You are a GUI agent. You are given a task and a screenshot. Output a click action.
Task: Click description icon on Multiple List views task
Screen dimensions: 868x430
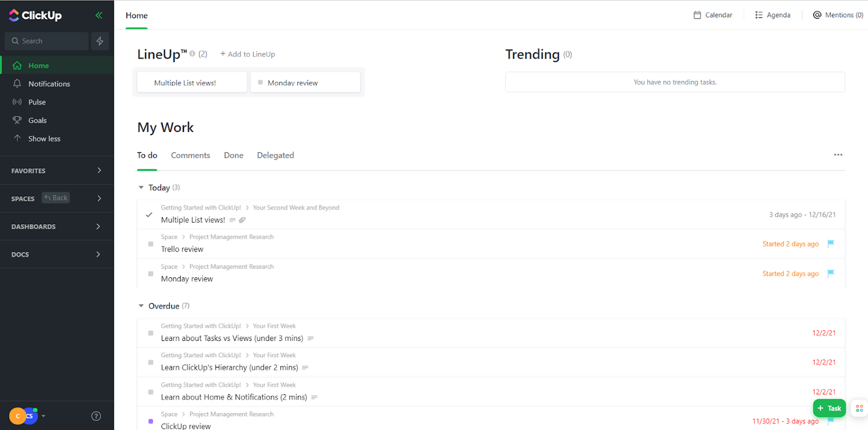pyautogui.click(x=232, y=220)
